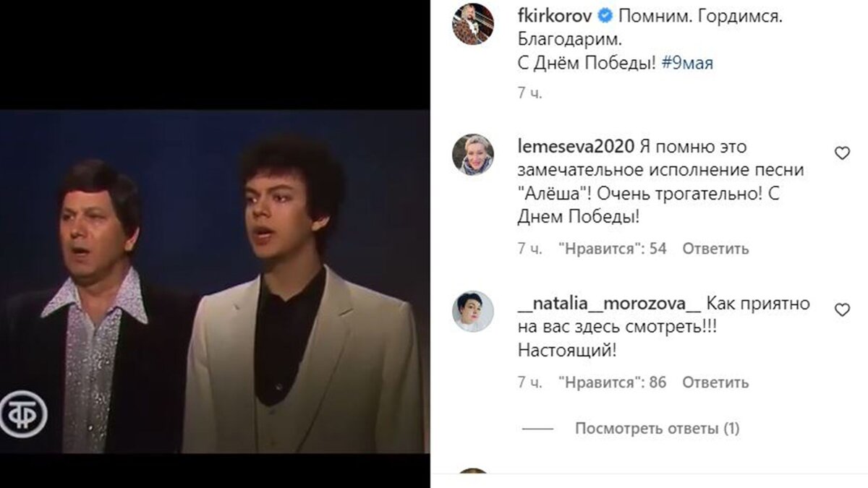This screenshot has height=488, width=868.
Task: Like lemeseva2020's comment via heart icon
Action: [841, 153]
